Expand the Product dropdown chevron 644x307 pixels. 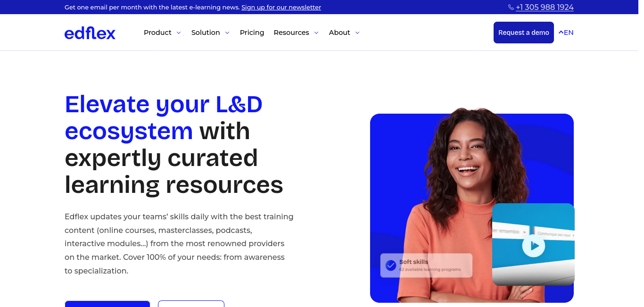pyautogui.click(x=179, y=33)
